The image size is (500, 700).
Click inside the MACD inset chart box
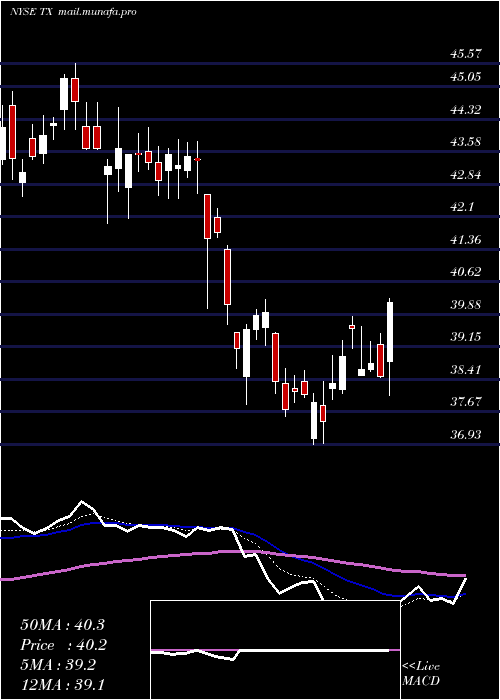pos(275,650)
